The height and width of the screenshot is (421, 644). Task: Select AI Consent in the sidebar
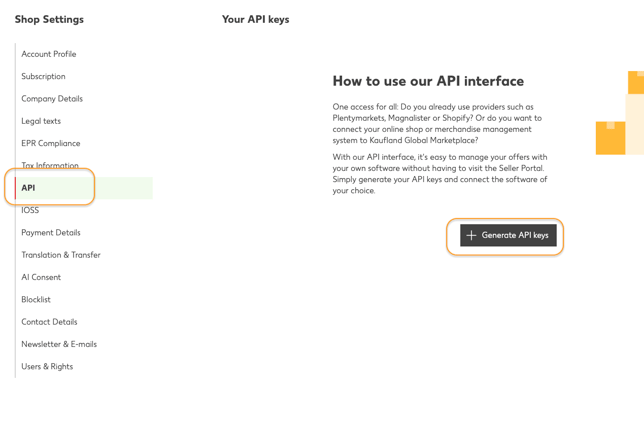pos(41,277)
